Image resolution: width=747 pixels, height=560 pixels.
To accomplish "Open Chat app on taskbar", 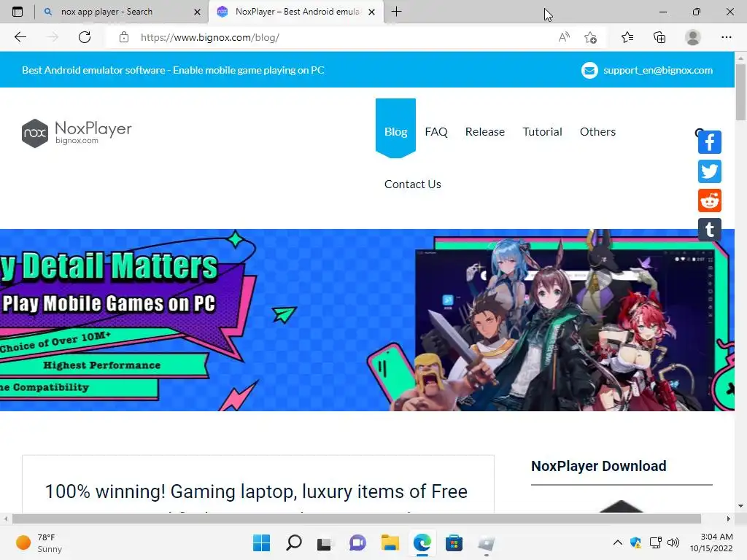I will (x=357, y=542).
